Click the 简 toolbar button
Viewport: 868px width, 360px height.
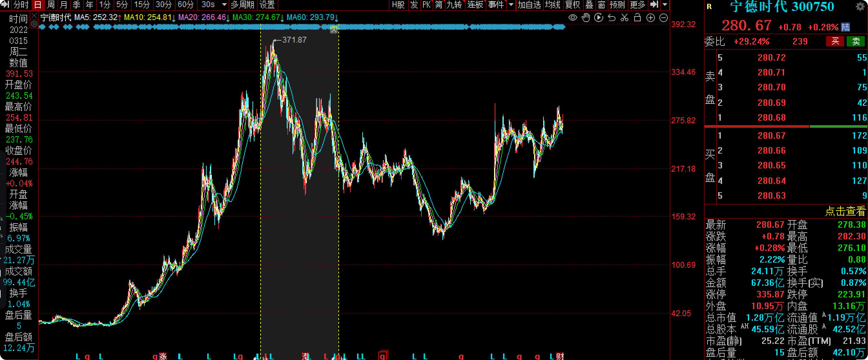(x=439, y=5)
